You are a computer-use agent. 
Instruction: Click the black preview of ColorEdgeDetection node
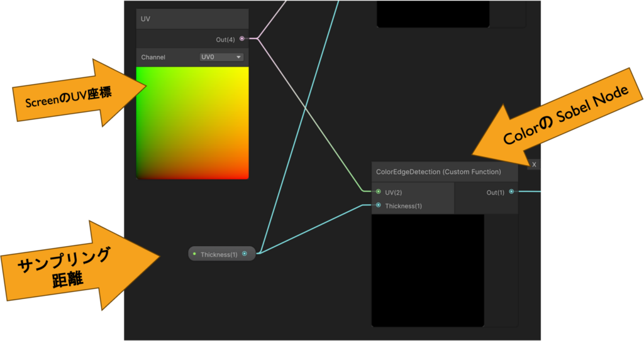[x=428, y=270]
